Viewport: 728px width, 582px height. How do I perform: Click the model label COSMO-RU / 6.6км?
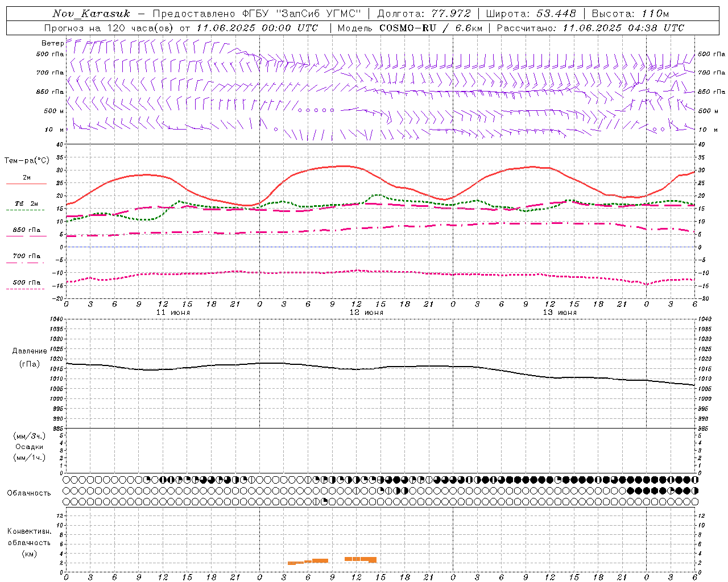pos(431,28)
